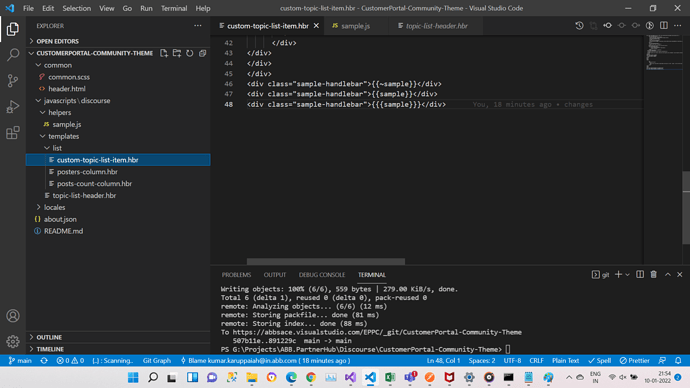This screenshot has width=690, height=388.
Task: Open the Source Control view
Action: (13, 81)
